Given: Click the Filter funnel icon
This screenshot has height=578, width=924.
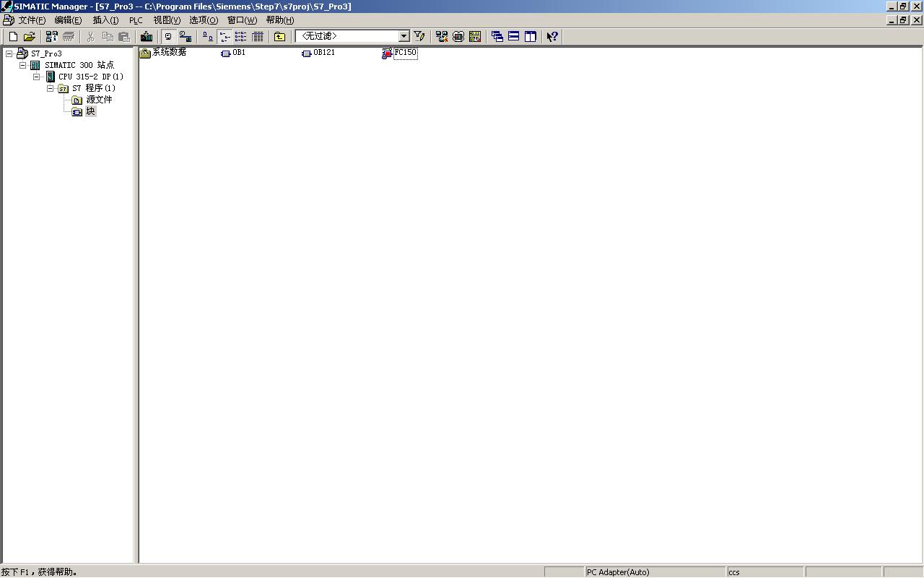Looking at the screenshot, I should coord(419,37).
